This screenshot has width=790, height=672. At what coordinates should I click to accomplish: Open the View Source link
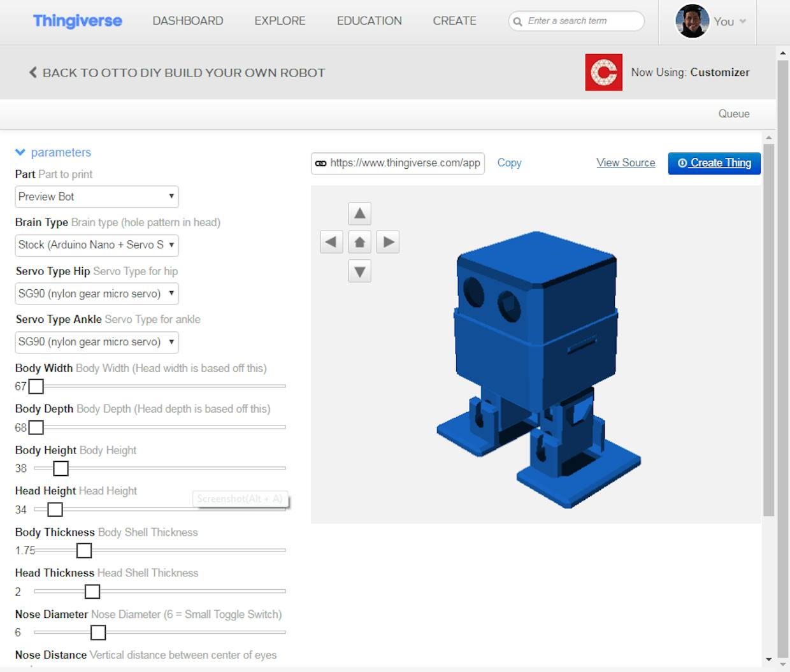tap(626, 163)
